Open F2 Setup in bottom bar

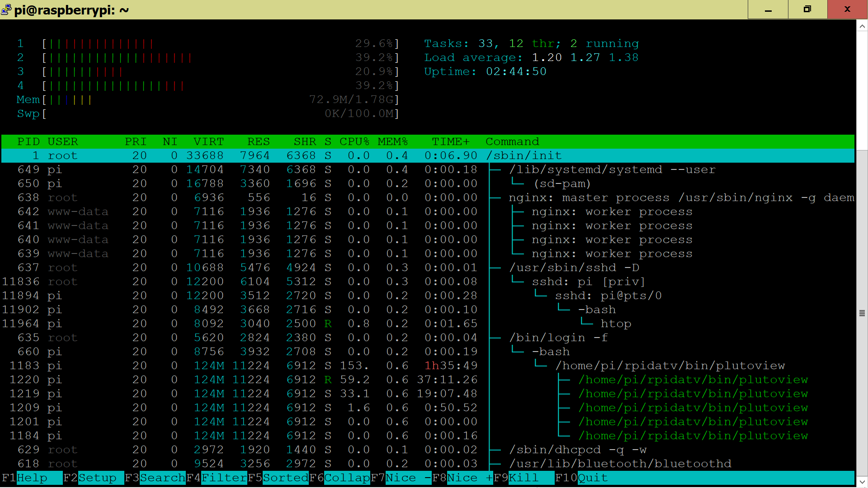click(94, 478)
